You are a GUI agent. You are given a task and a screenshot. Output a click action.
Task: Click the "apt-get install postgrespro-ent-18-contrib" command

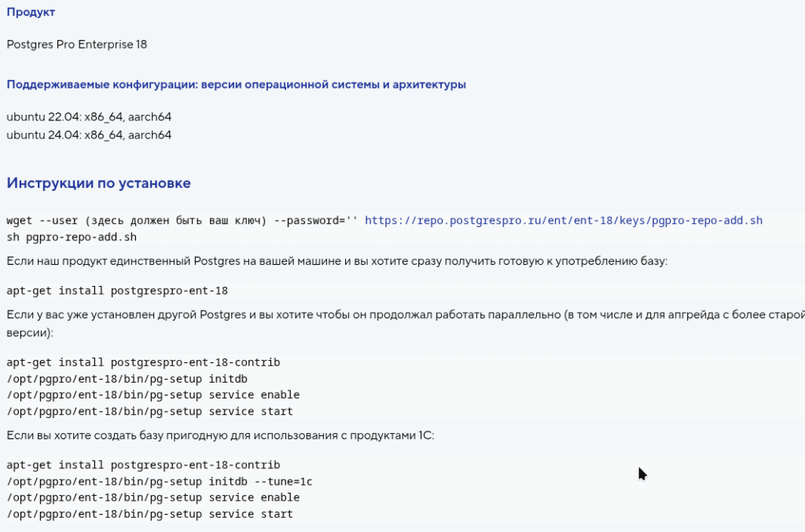click(144, 362)
